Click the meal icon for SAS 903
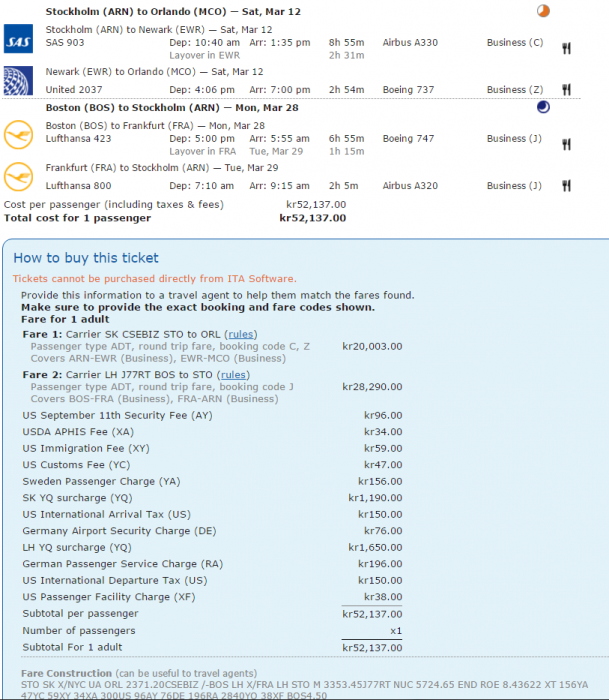 click(566, 48)
